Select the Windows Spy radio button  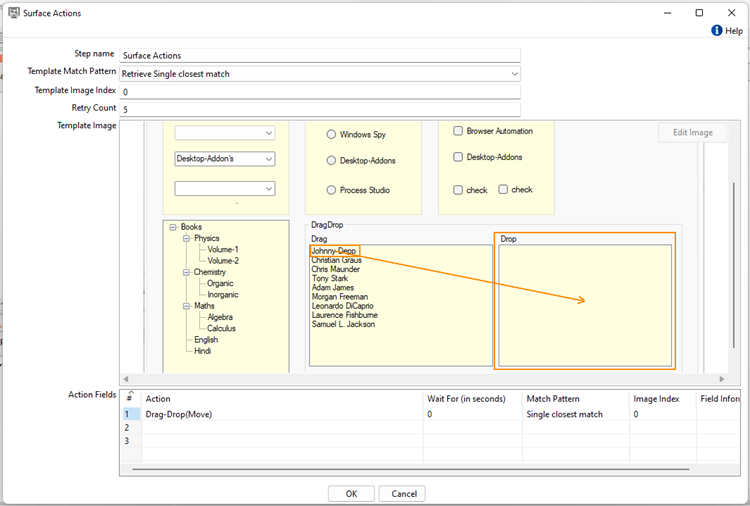coord(331,135)
